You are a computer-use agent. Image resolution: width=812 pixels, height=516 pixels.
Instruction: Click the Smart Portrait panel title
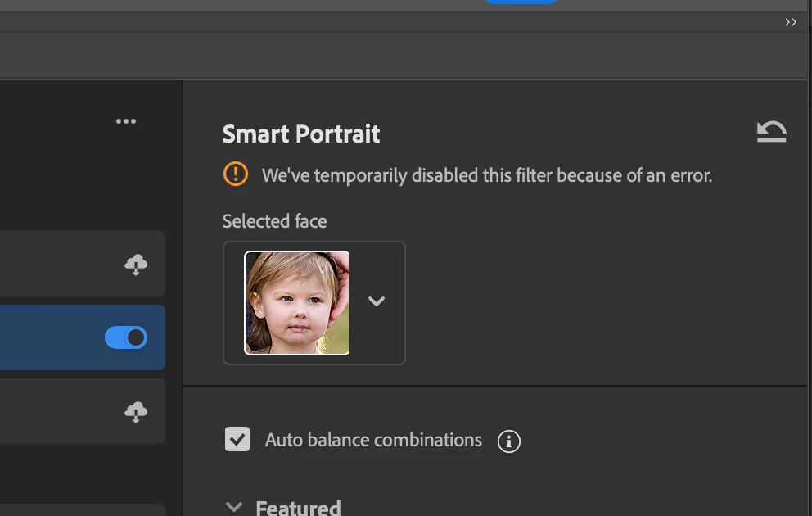301,134
